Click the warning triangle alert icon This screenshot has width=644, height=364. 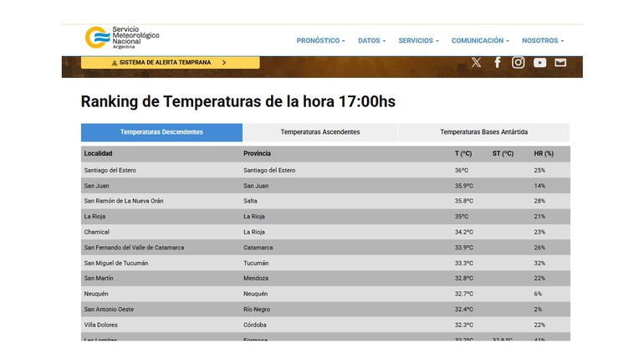115,63
